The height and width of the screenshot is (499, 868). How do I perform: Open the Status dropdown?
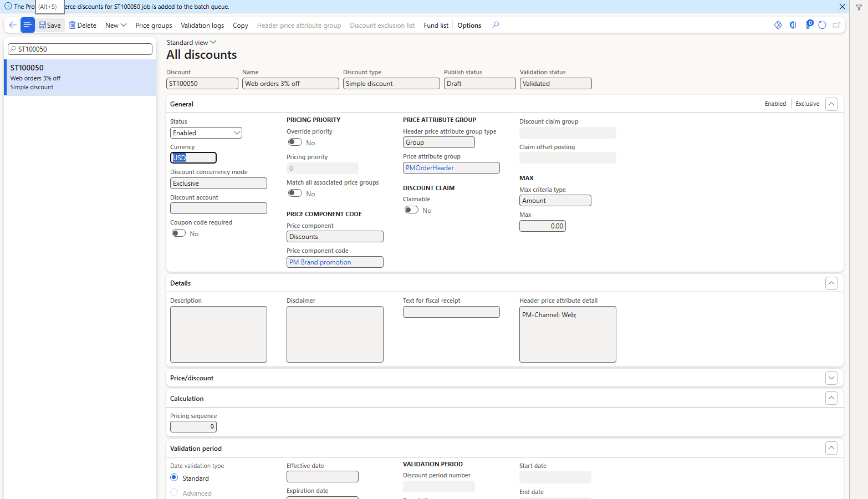pos(206,133)
